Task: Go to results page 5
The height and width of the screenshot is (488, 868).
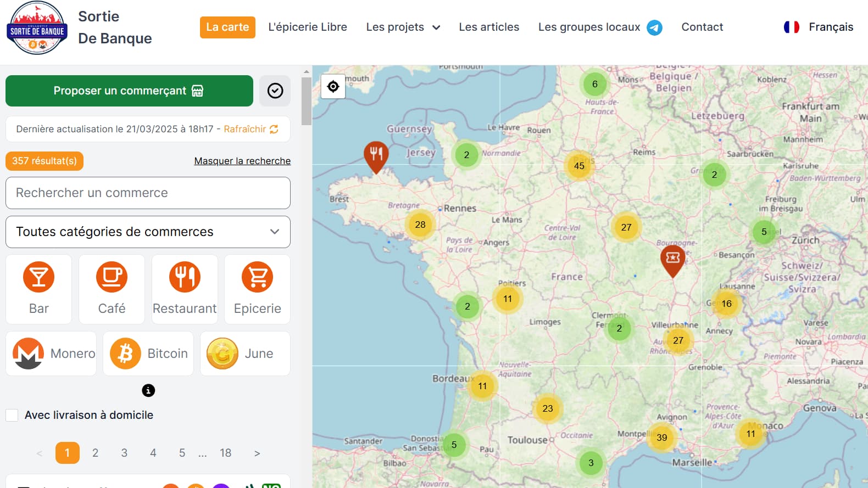Action: [x=182, y=453]
